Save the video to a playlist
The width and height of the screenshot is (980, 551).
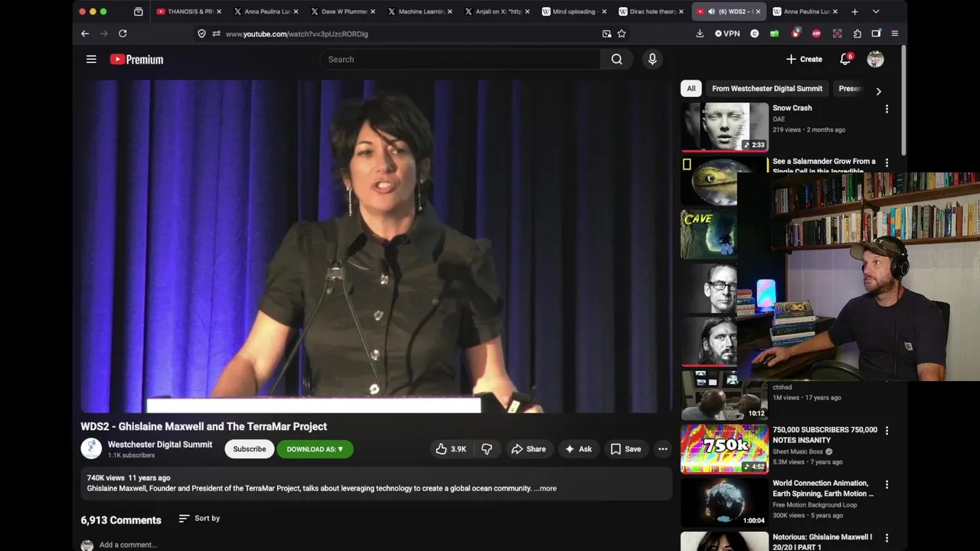(x=626, y=449)
